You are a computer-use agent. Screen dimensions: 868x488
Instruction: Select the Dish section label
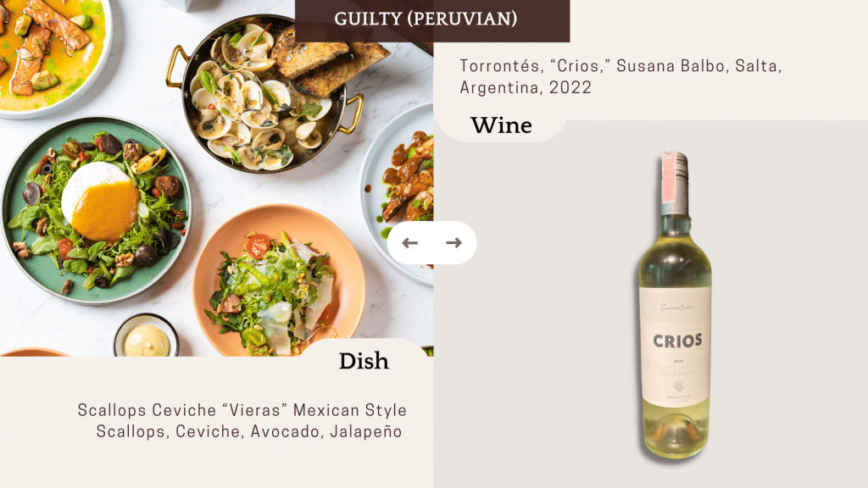tap(364, 361)
